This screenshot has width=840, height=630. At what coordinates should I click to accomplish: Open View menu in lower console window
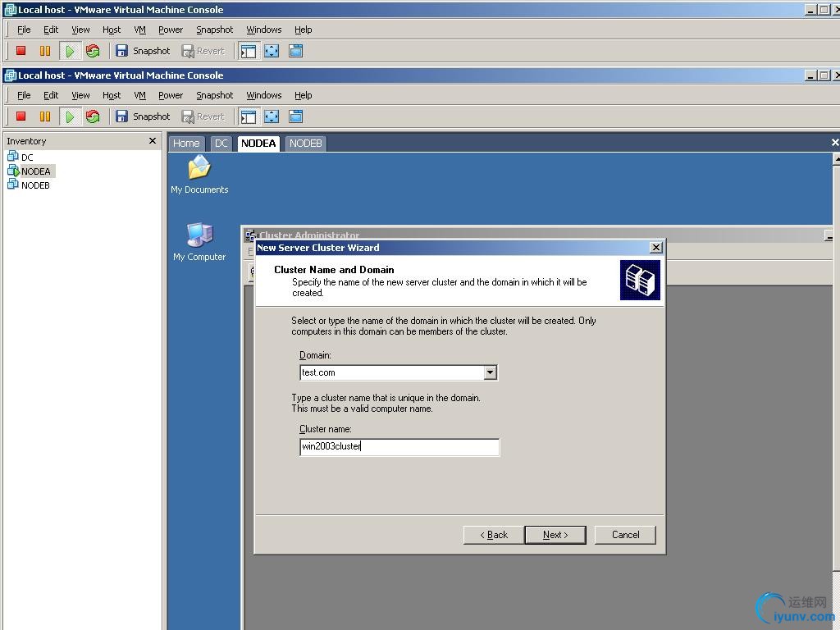[x=80, y=95]
